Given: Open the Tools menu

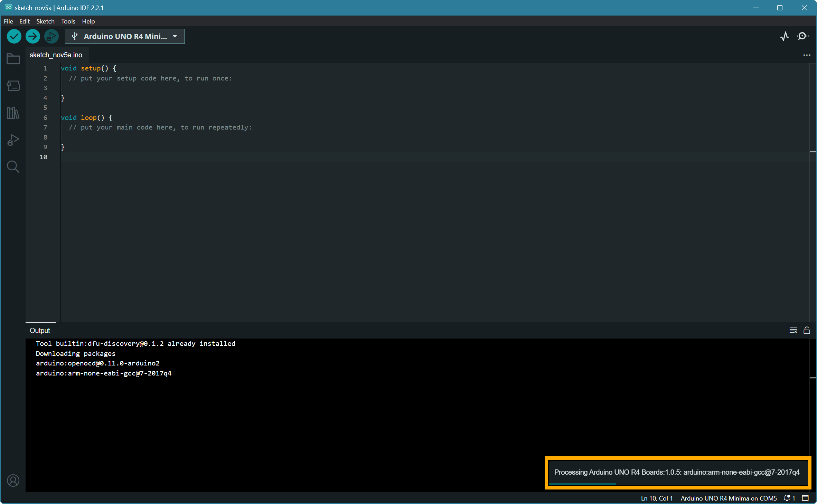Looking at the screenshot, I should coord(68,21).
